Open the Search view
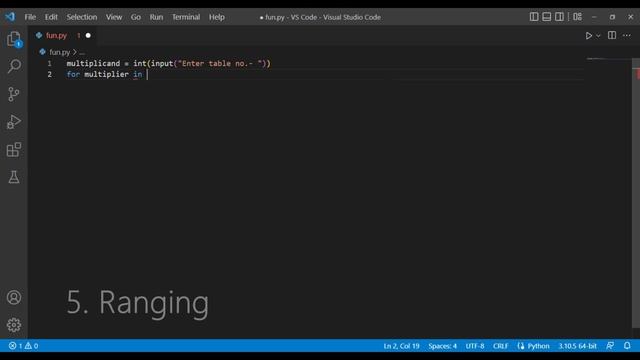Screen dimensions: 640x360 tap(14, 66)
